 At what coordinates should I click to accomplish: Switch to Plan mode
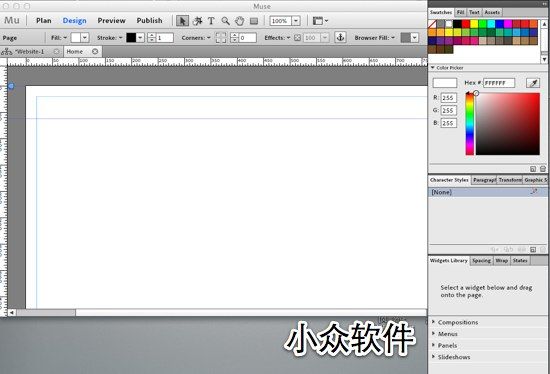[x=44, y=21]
